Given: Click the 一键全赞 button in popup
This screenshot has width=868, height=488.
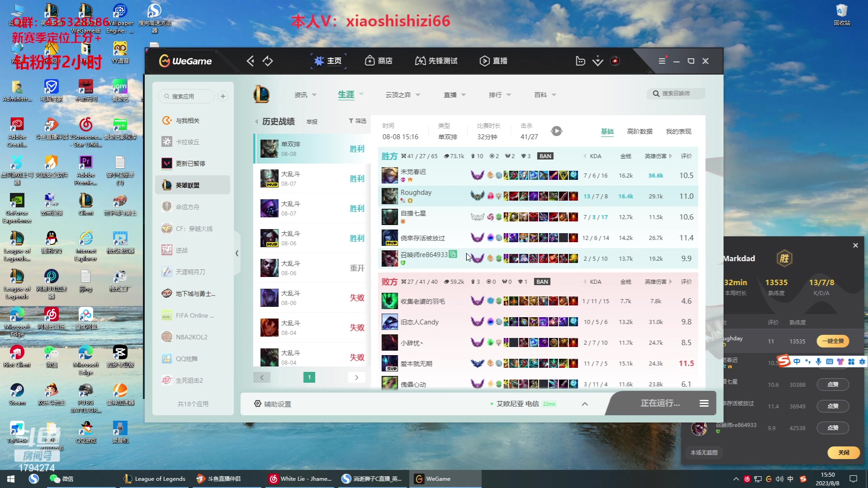Looking at the screenshot, I should [x=833, y=341].
